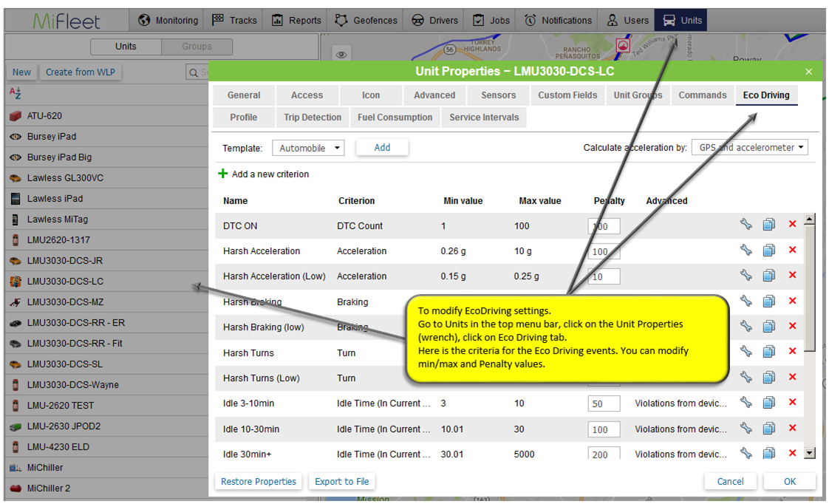Image resolution: width=829 pixels, height=504 pixels.
Task: Click Restore Properties button
Action: (x=259, y=482)
